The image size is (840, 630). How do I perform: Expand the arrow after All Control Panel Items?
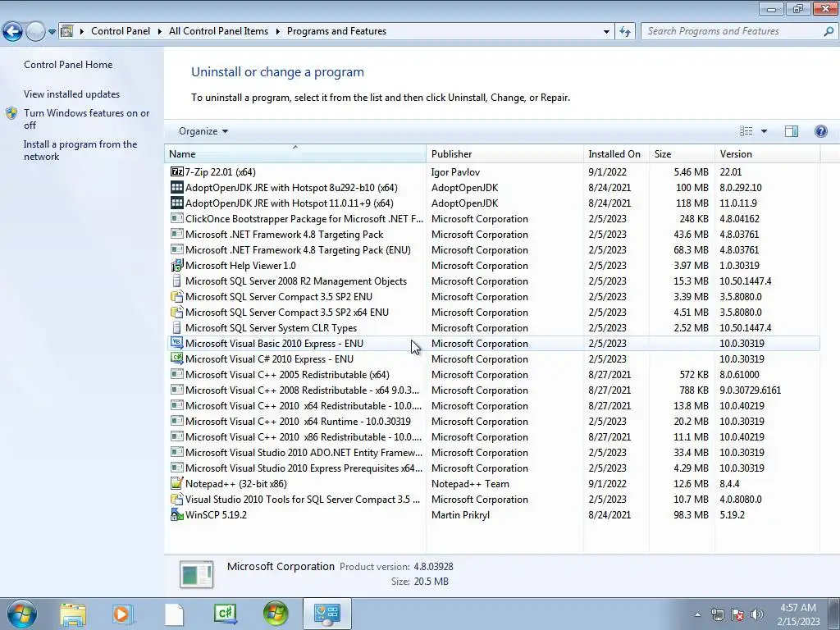pyautogui.click(x=277, y=31)
